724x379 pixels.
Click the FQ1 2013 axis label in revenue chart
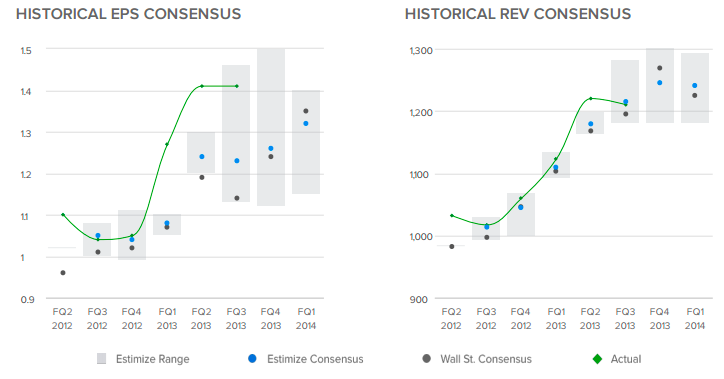pyautogui.click(x=555, y=319)
